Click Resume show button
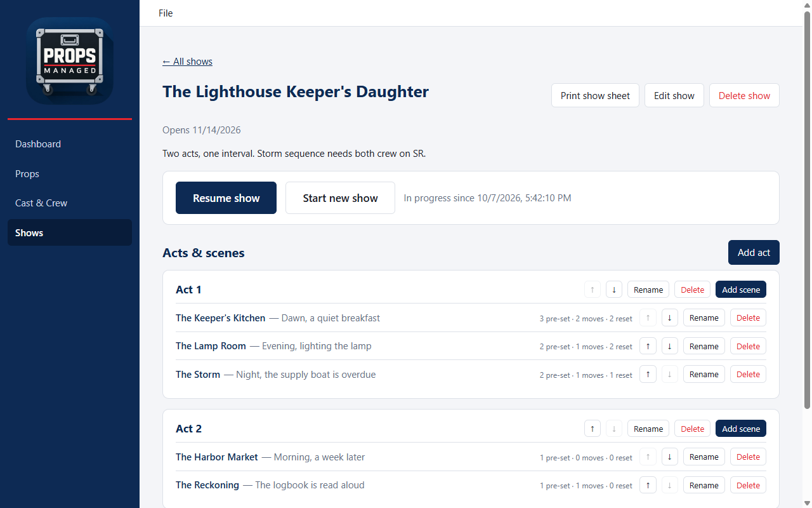The height and width of the screenshot is (508, 812). point(226,198)
